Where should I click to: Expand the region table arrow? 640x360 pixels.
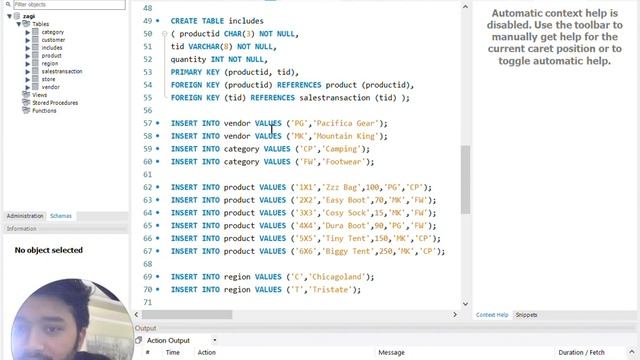coord(28,64)
